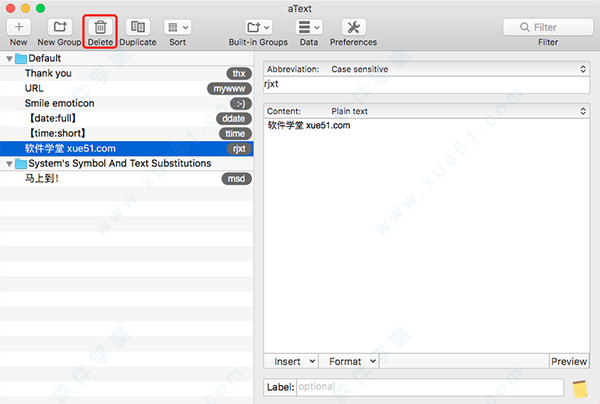Select the Smile emoticon snippet
Viewport: 600px width, 404px height.
[x=126, y=103]
